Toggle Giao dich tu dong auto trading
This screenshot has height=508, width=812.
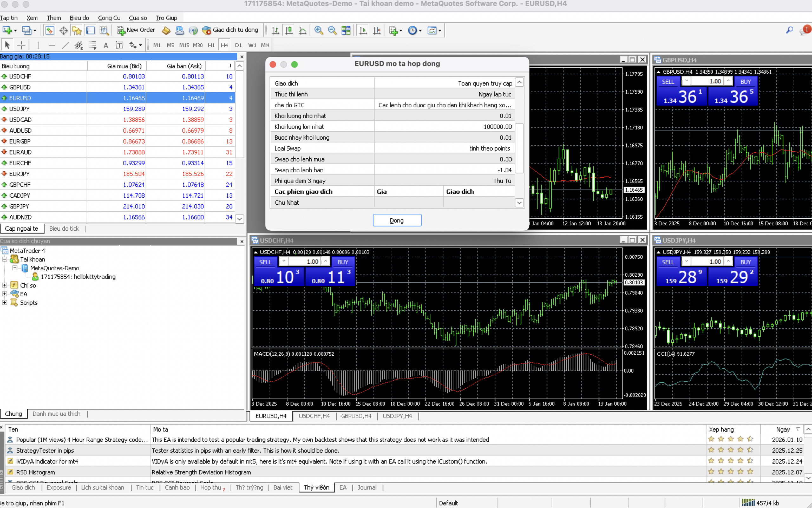[230, 30]
